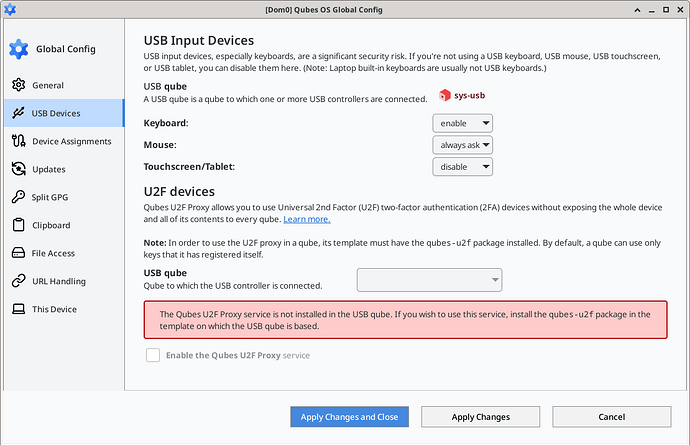Open the U2F USB qube combo box
The height and width of the screenshot is (445, 690).
tap(429, 280)
